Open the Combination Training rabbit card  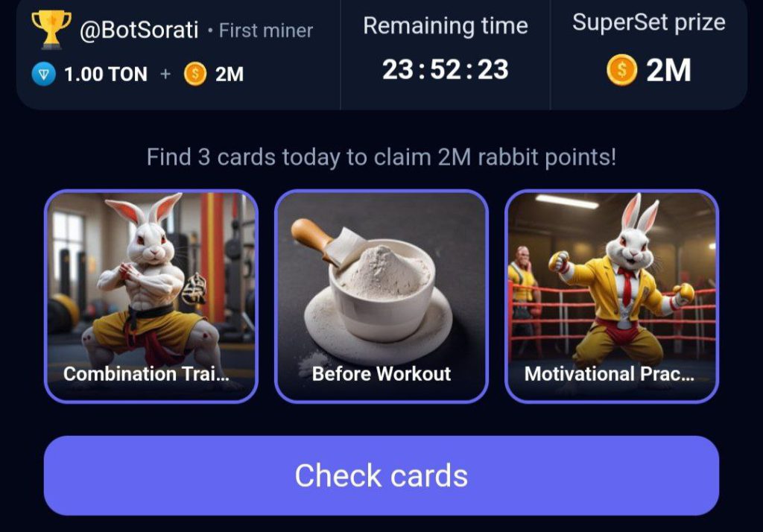tap(151, 297)
